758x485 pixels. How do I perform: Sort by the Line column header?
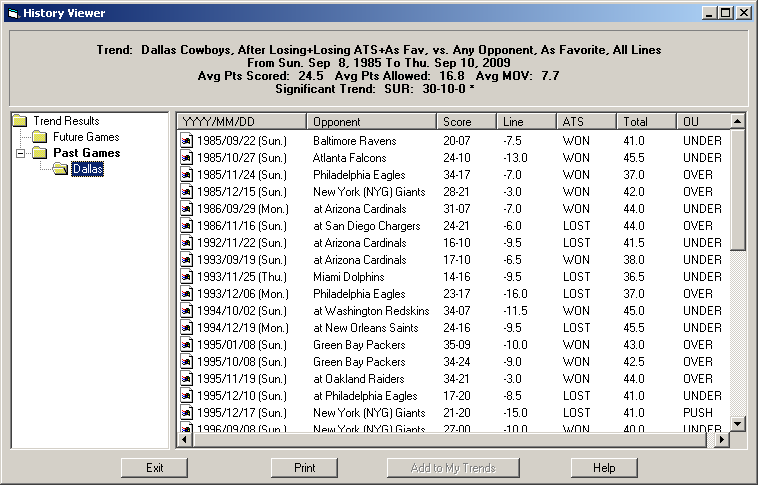coord(526,121)
